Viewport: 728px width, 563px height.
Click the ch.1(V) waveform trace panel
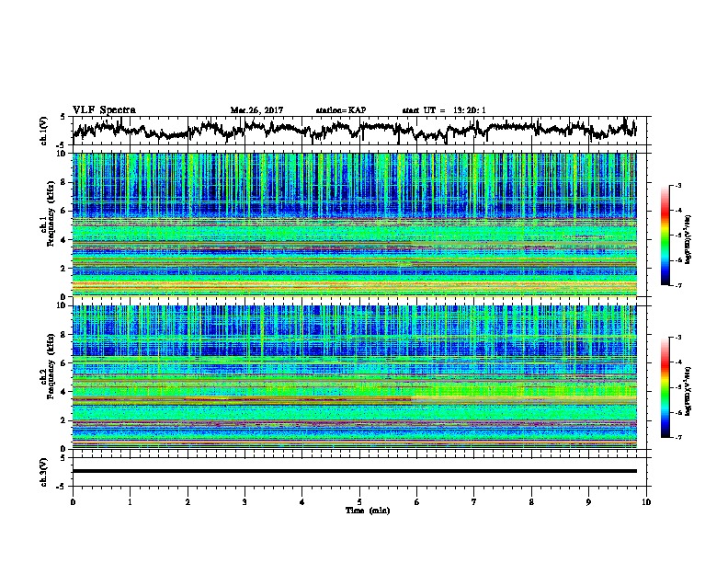(359, 131)
